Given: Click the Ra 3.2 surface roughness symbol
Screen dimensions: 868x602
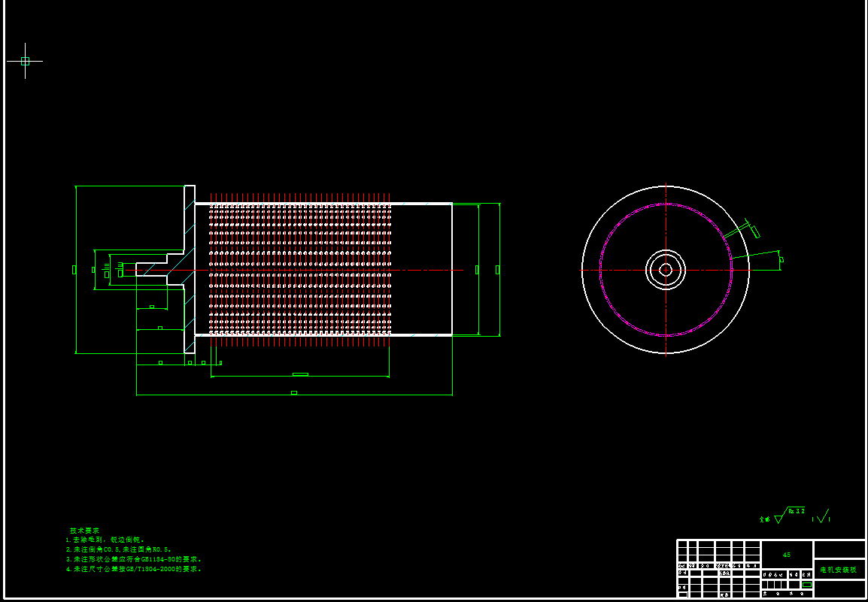Looking at the screenshot, I should [x=789, y=516].
